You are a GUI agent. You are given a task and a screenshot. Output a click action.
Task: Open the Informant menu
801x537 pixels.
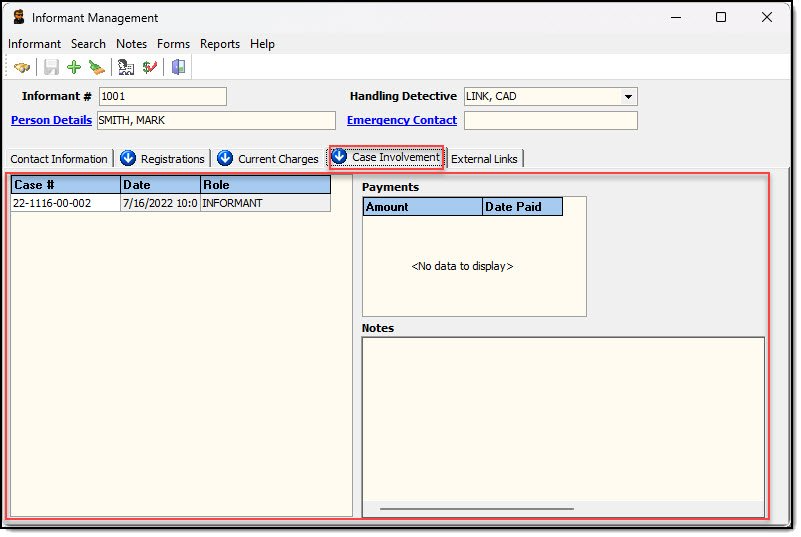[x=34, y=44]
